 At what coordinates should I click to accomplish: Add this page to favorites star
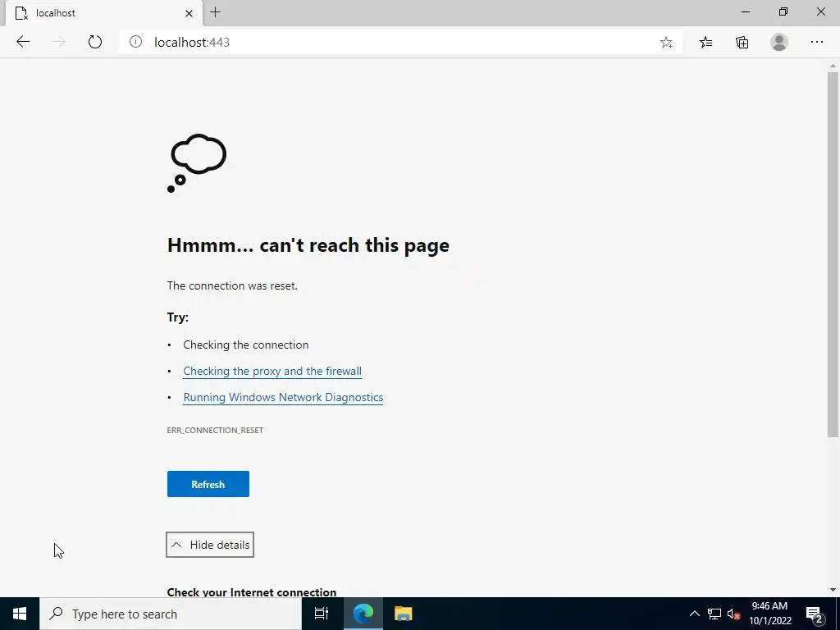(x=666, y=43)
